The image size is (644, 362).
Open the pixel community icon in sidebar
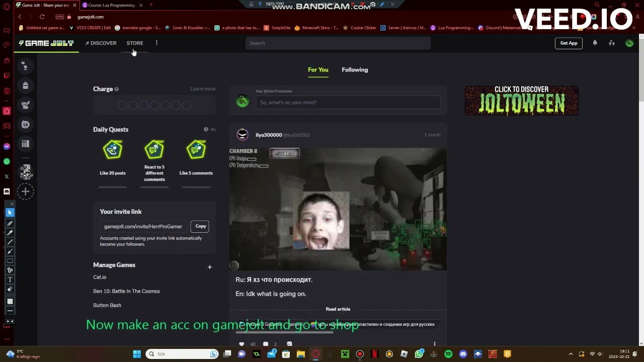click(x=26, y=172)
